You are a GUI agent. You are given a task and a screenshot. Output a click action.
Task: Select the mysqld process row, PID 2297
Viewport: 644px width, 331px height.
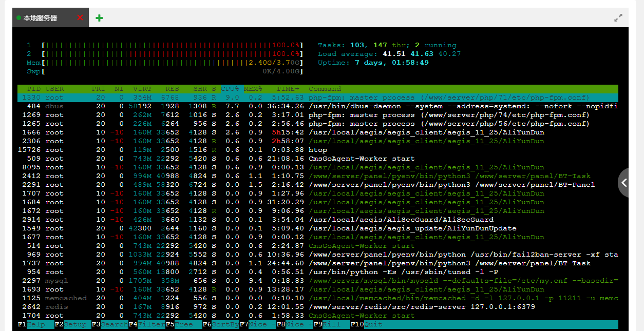pyautogui.click(x=318, y=281)
